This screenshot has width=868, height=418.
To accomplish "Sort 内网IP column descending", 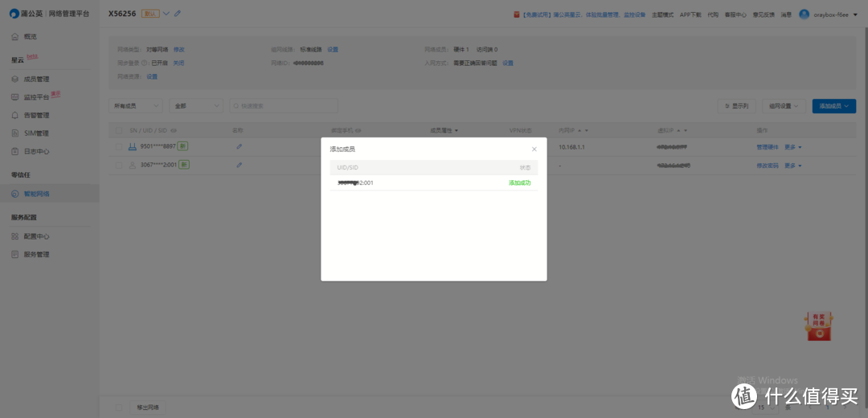I will tap(586, 131).
